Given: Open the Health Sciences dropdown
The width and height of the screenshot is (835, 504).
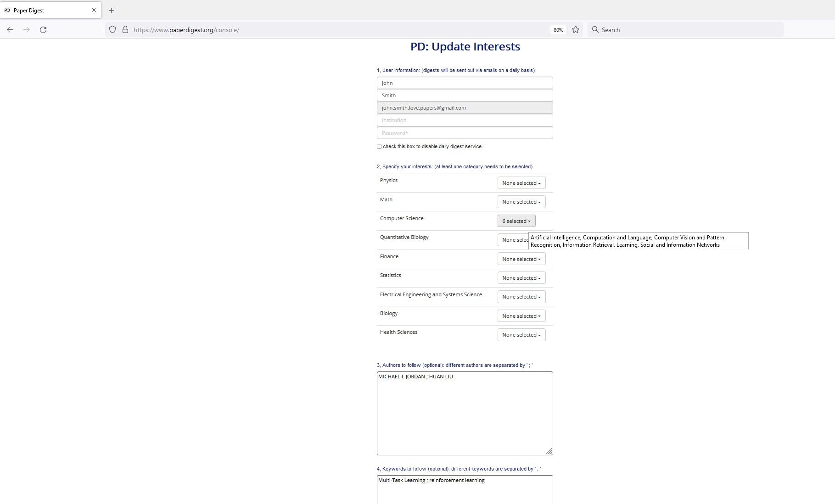Looking at the screenshot, I should pos(521,335).
